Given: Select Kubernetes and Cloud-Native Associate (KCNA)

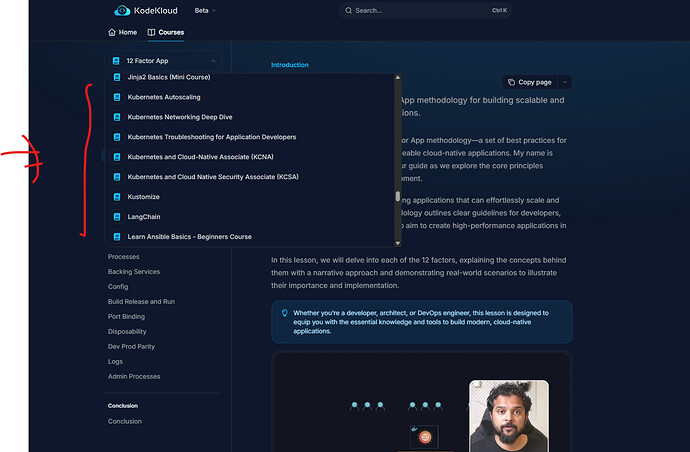Looking at the screenshot, I should (x=251, y=157).
